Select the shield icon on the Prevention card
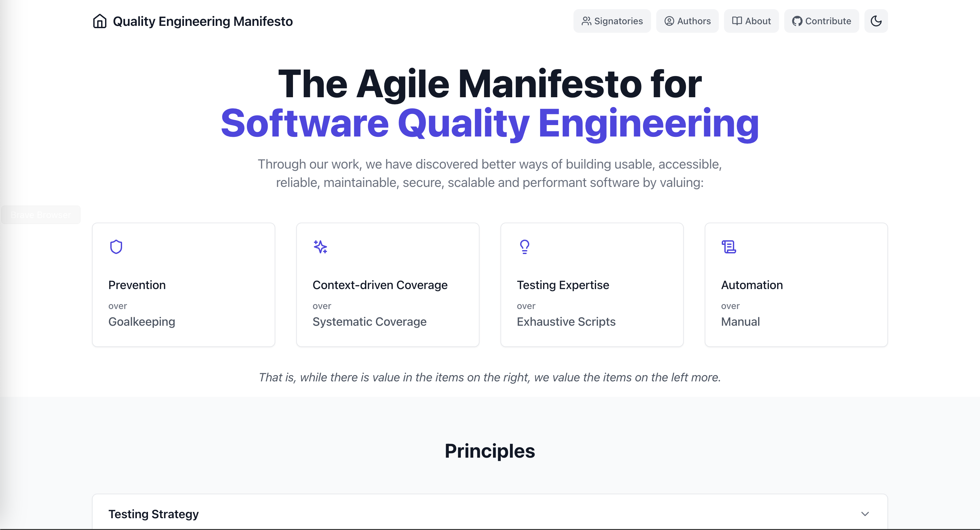The height and width of the screenshot is (530, 980). point(116,247)
